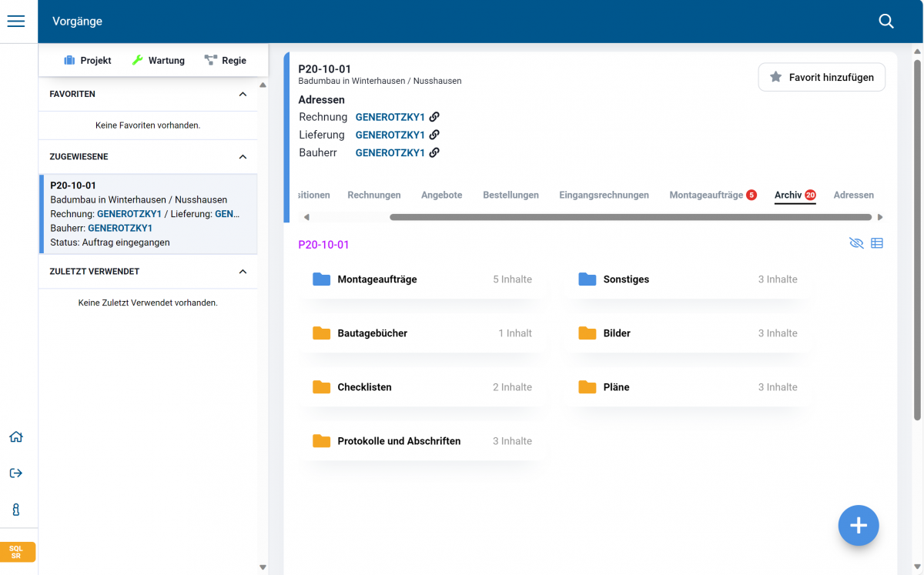Collapse the Zuletzt Verwendet section
Viewport: 924px width, 575px height.
coord(243,272)
